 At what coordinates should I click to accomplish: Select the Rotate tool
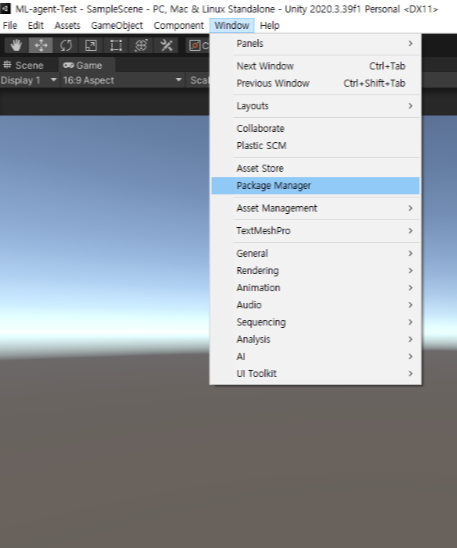click(66, 45)
